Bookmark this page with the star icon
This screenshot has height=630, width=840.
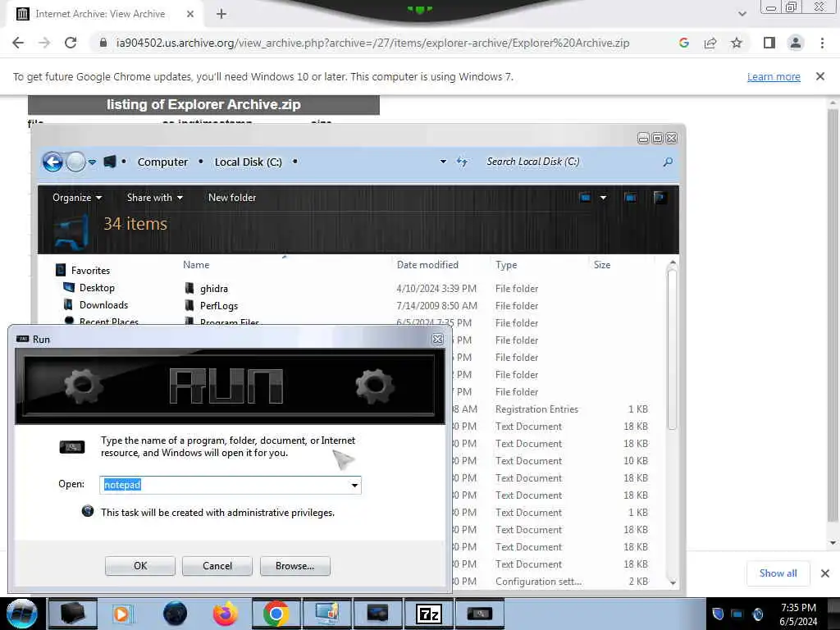coord(737,43)
